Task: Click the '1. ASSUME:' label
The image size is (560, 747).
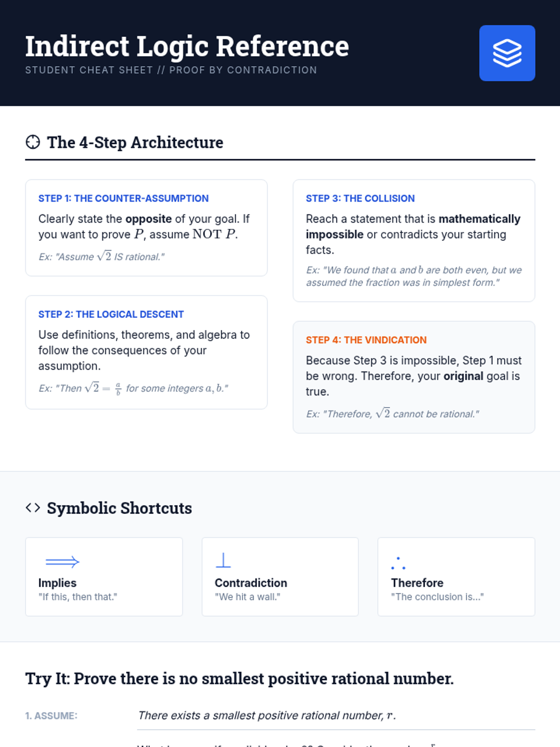Action: [x=51, y=716]
